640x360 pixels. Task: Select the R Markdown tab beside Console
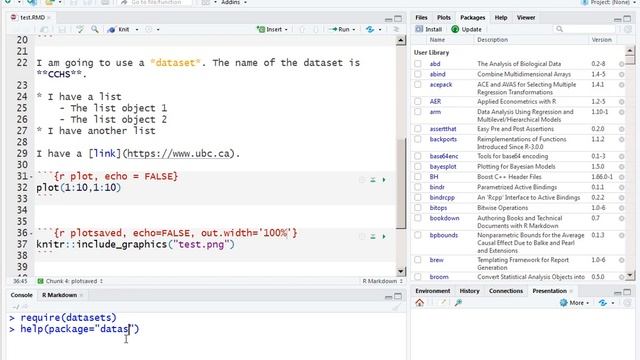pos(60,295)
